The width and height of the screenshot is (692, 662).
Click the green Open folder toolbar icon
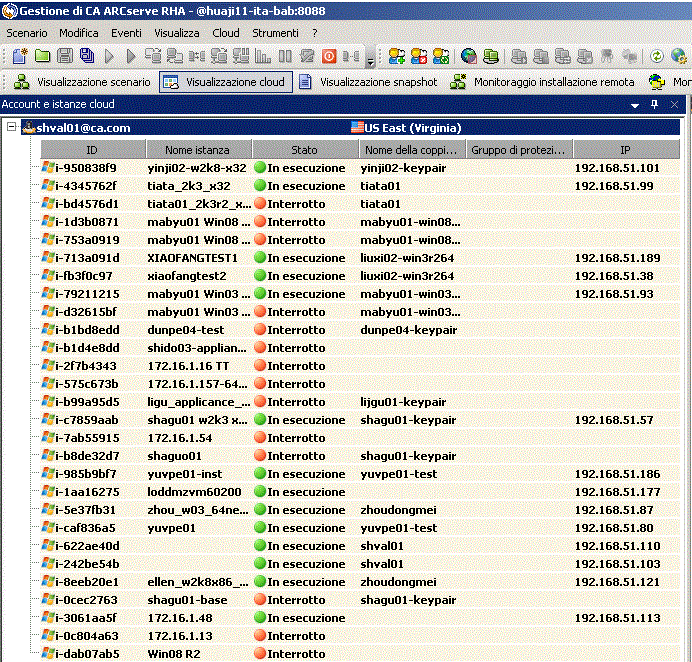(x=42, y=56)
